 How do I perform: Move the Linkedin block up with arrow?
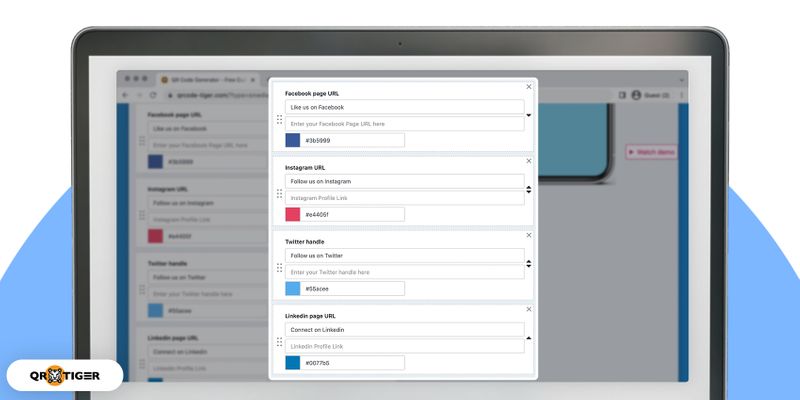point(528,338)
